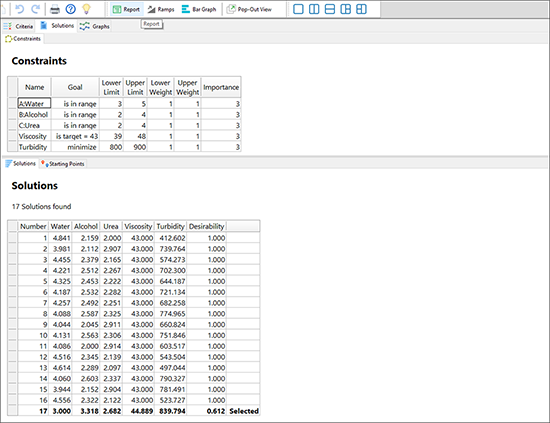Click the Desirability column header
Viewport: 550px width, 423px height.
206,226
